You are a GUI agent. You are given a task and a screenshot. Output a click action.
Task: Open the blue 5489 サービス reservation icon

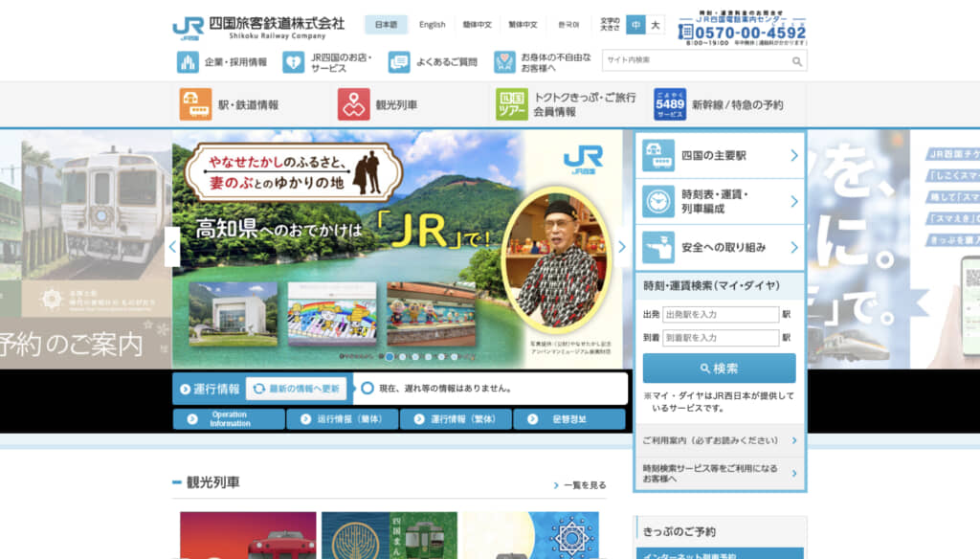[x=670, y=103]
